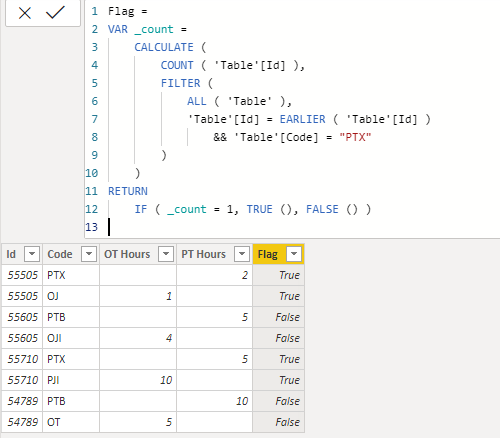
Task: Select the cell with code OJI
Action: [71, 338]
